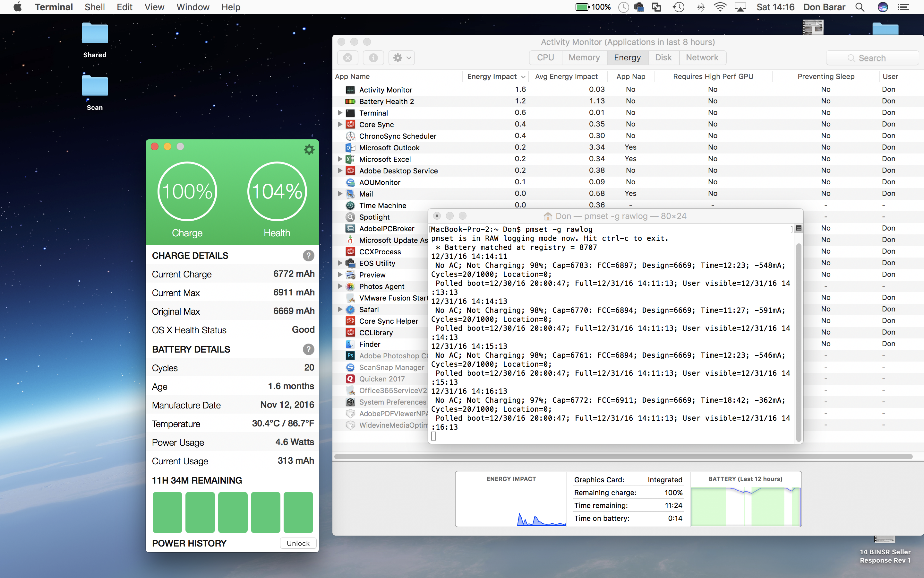Expand Safari process row

339,309
